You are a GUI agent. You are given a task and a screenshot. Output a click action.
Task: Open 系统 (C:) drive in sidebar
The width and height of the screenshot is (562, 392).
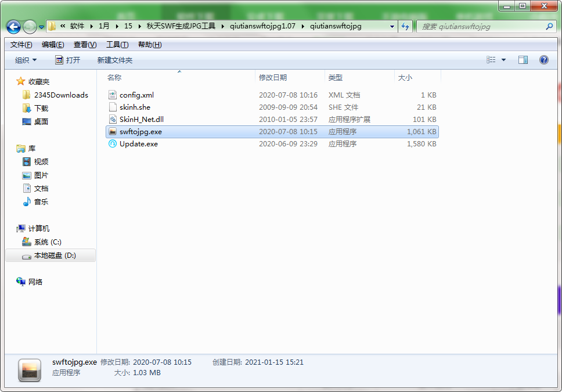(42, 242)
